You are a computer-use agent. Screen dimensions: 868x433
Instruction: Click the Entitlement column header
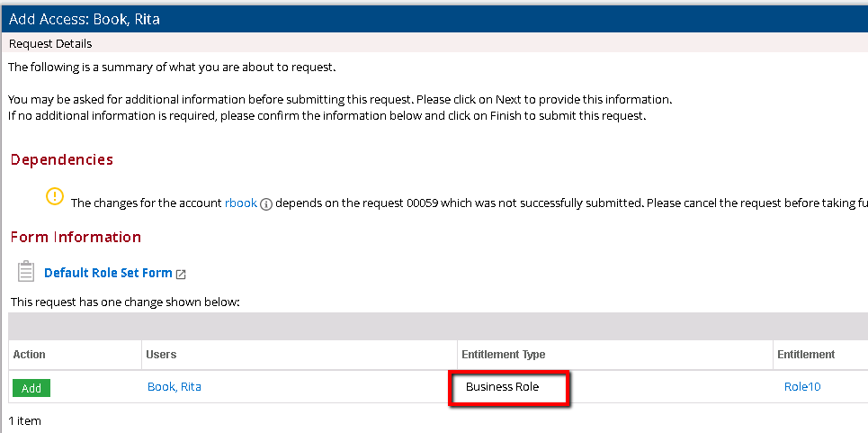click(806, 355)
